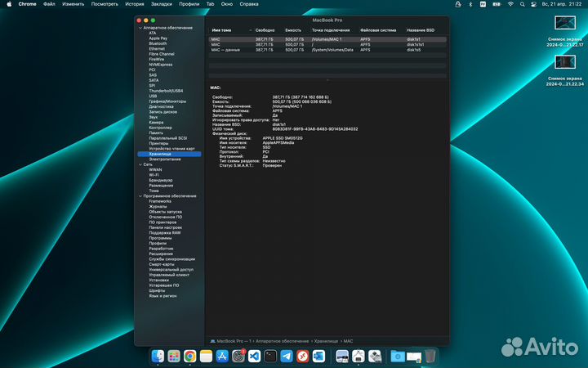Select Расширения in the sidebar

pos(161,254)
